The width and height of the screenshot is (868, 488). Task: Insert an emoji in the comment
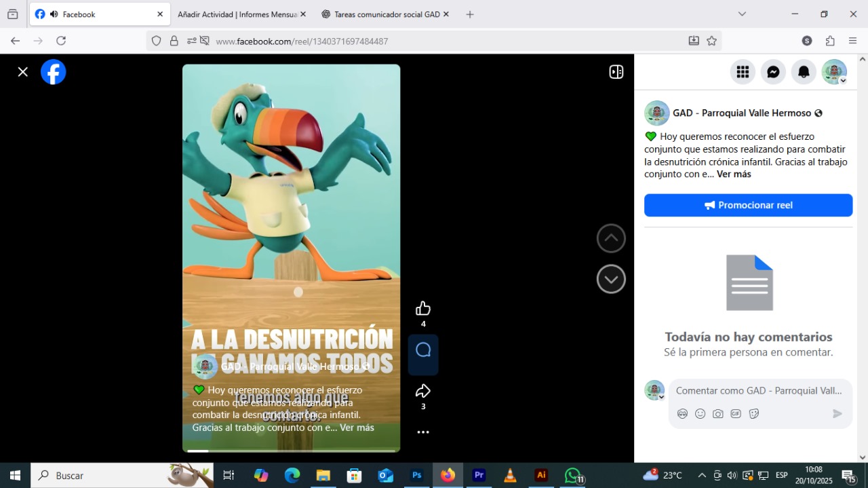(700, 414)
